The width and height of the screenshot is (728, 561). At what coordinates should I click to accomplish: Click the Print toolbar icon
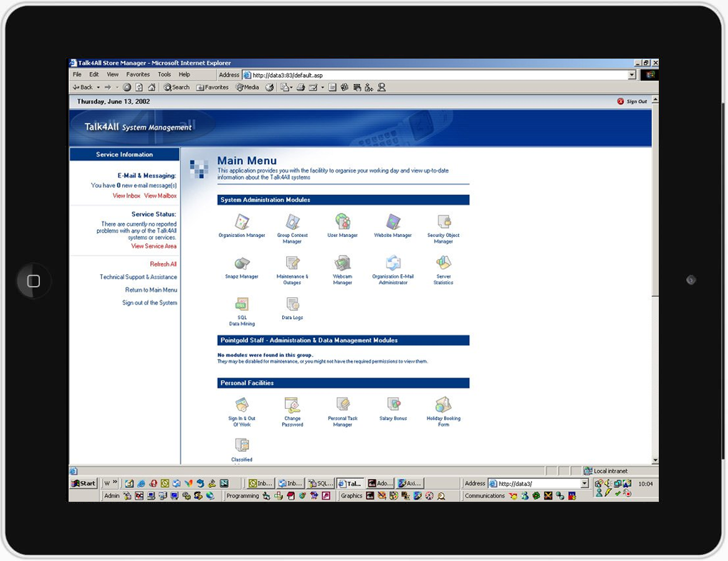(x=301, y=87)
